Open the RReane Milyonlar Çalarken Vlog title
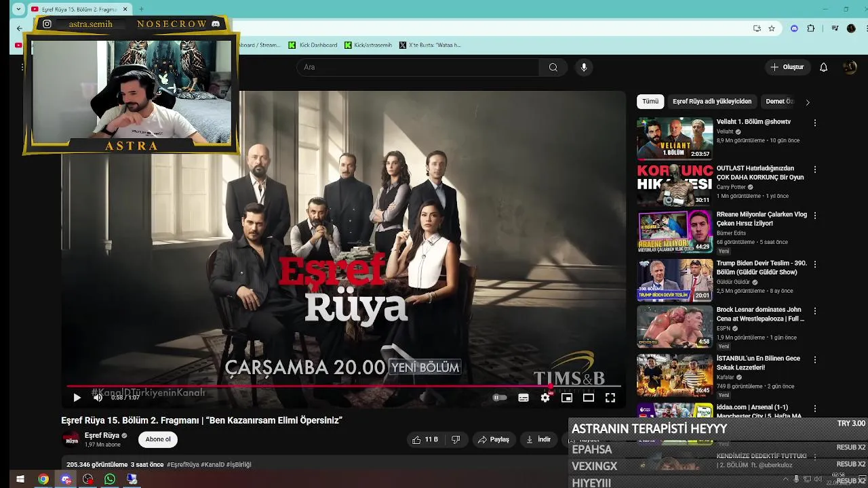Viewport: 868px width, 488px height. click(x=762, y=218)
